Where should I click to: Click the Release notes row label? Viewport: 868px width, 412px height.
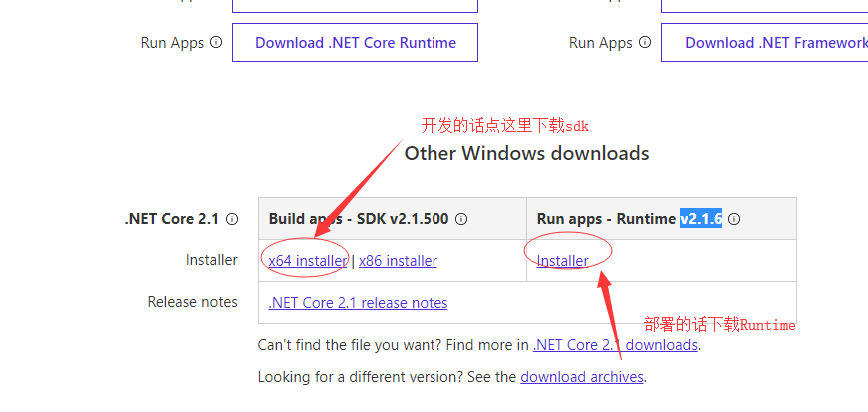coord(193,302)
